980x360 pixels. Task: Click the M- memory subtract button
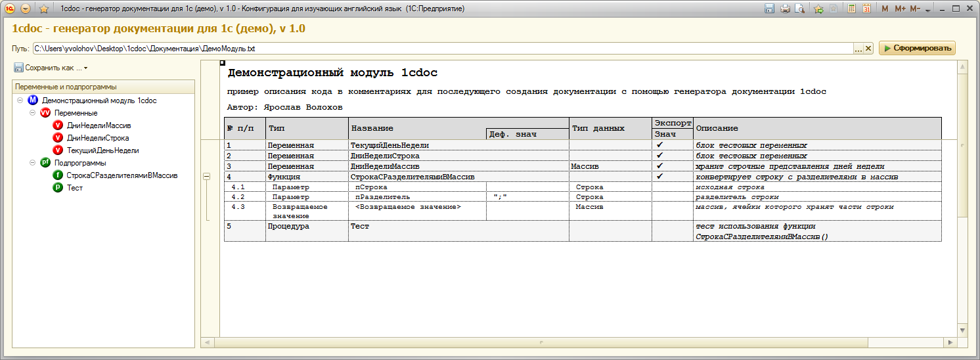915,9
